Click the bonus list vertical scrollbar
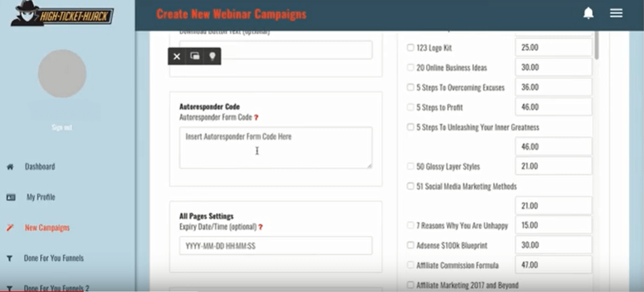This screenshot has height=292, width=644. pos(596,45)
